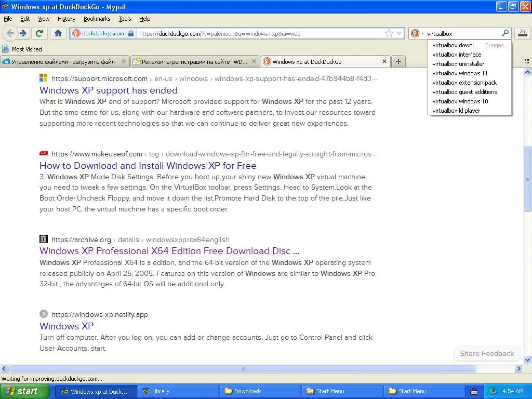Screen dimensions: 532x399
Task: Close the Реквизиты регистрации tab
Action: point(254,61)
